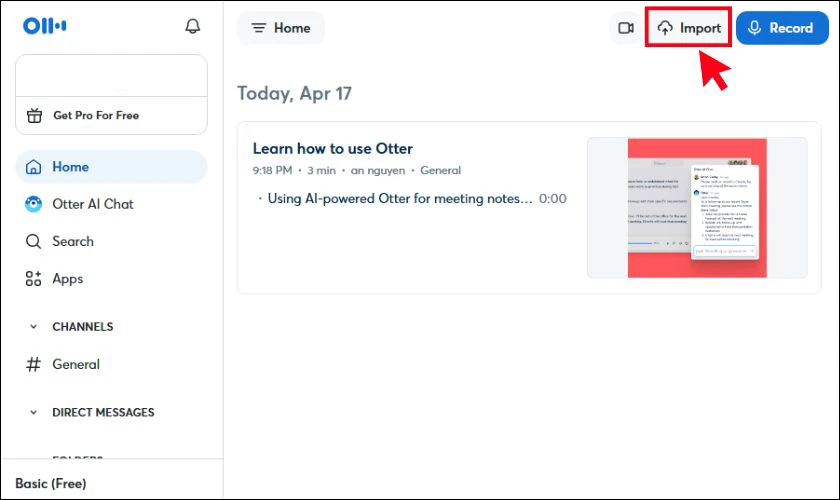Click the Apps grid icon
Image resolution: width=840 pixels, height=500 pixels.
[33, 279]
